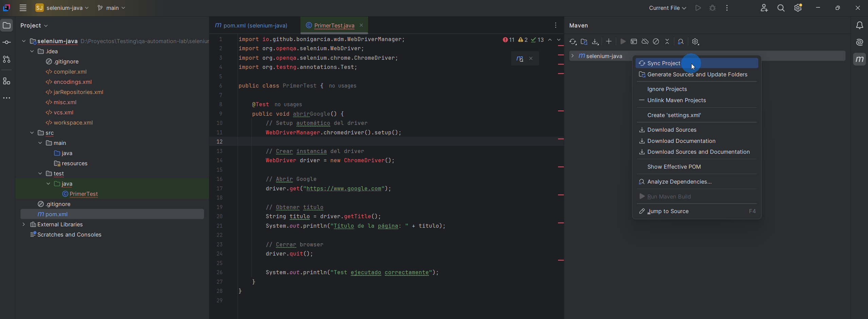Image resolution: width=868 pixels, height=319 pixels.
Task: Collapse the src folder in Project tree
Action: [x=32, y=133]
